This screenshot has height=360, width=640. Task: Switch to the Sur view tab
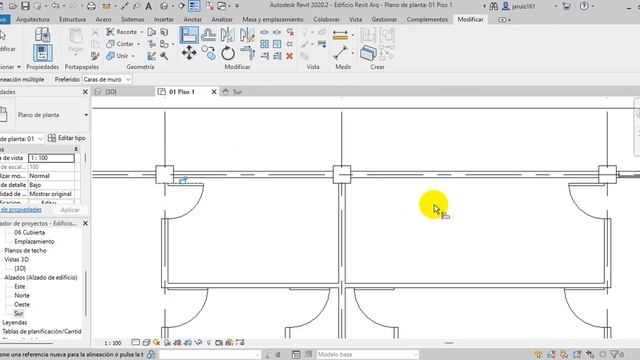tap(237, 92)
